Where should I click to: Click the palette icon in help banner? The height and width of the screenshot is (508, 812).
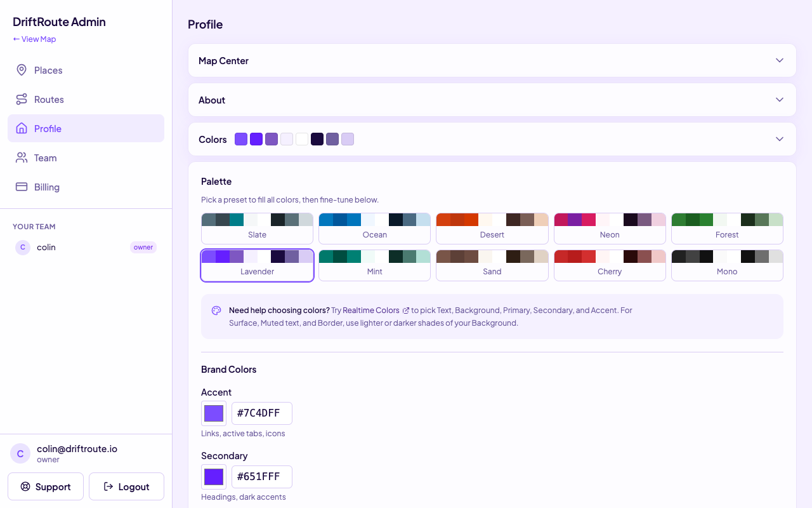[216, 311]
